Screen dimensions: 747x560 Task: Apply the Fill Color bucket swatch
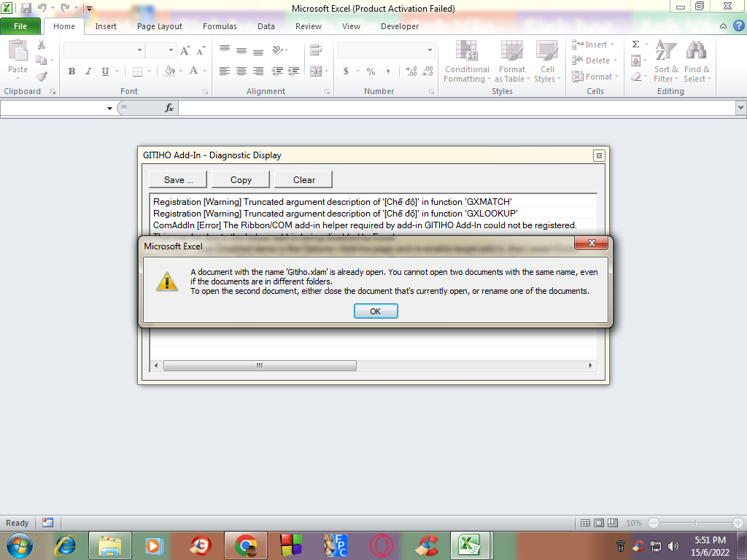click(x=169, y=71)
